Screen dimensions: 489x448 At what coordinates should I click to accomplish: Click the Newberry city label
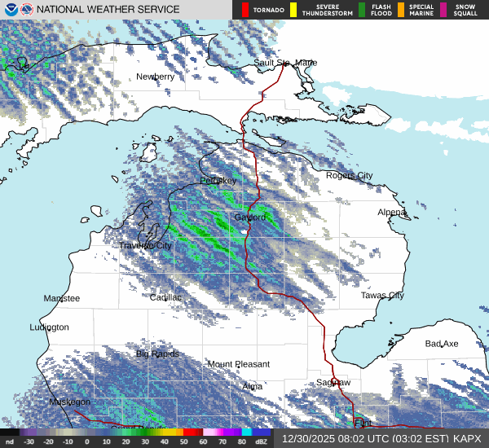(x=155, y=77)
